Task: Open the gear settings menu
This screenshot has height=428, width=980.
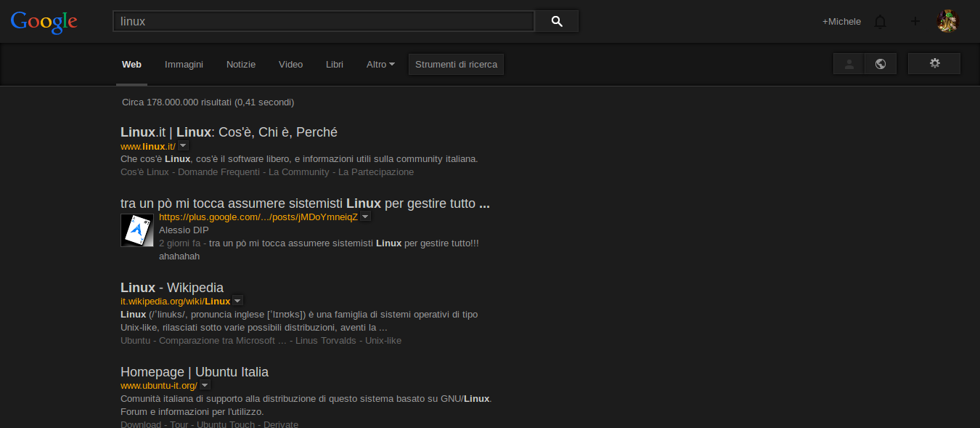Action: tap(934, 63)
